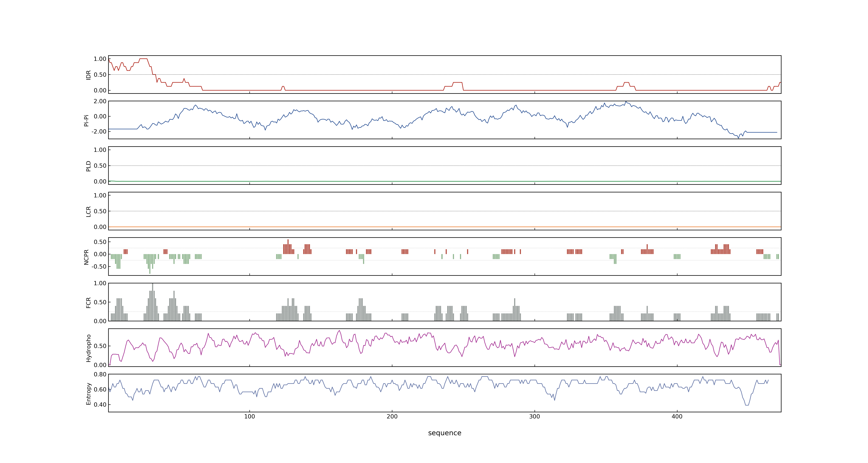868x463 pixels.
Task: Select the 0.60 tick of Entropy panel
Action: click(100, 390)
